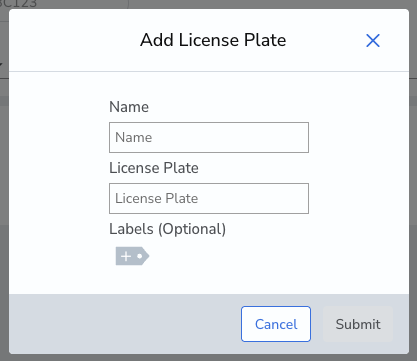Focus the Name input field
This screenshot has height=361, width=417.
(209, 137)
